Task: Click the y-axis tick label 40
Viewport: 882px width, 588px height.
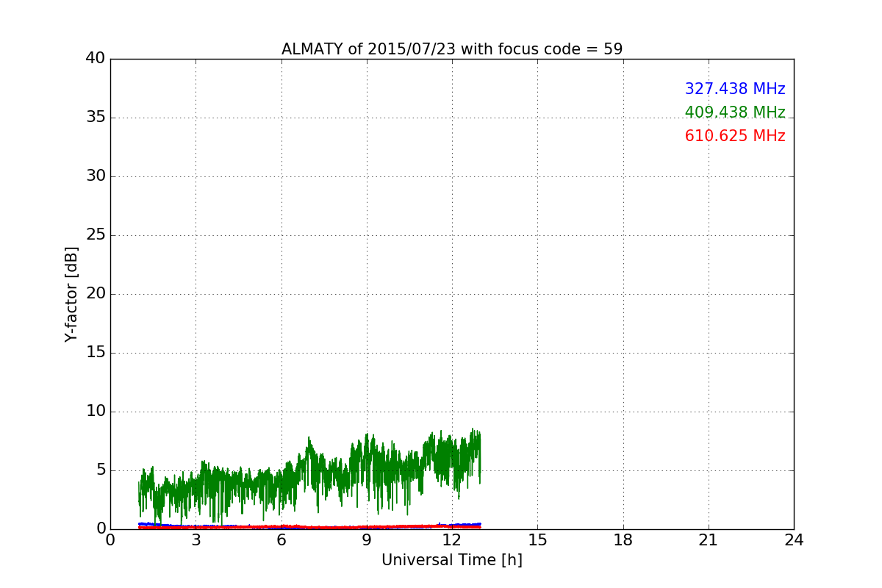Action: click(x=96, y=59)
